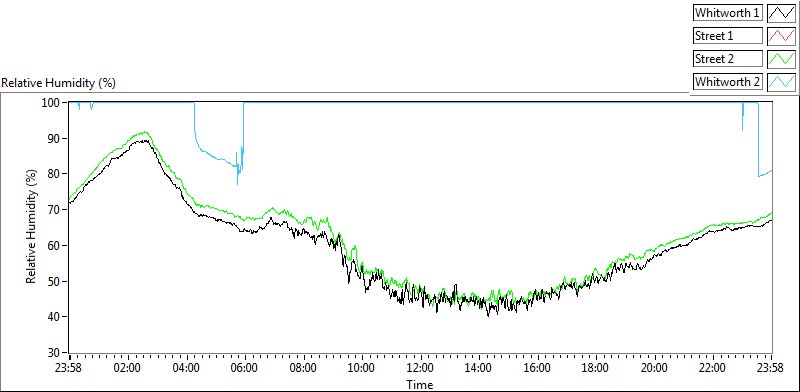Select the Whitworth 2 legend label

[728, 81]
